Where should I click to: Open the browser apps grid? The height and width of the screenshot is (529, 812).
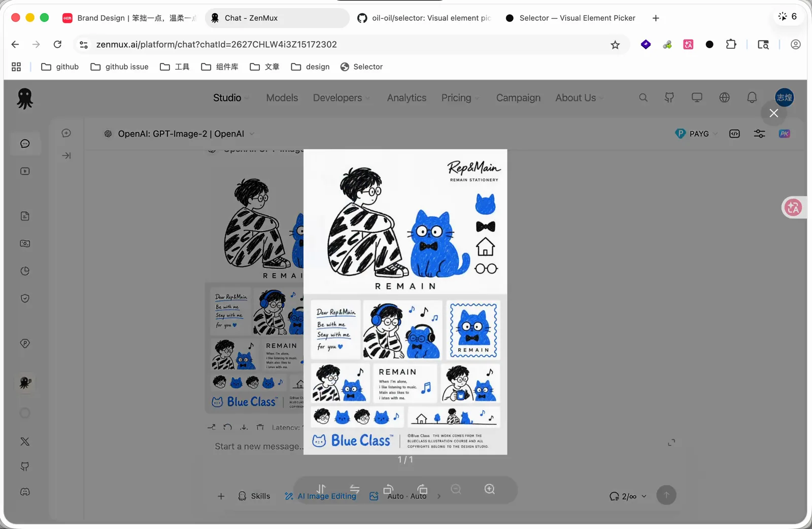coord(16,67)
